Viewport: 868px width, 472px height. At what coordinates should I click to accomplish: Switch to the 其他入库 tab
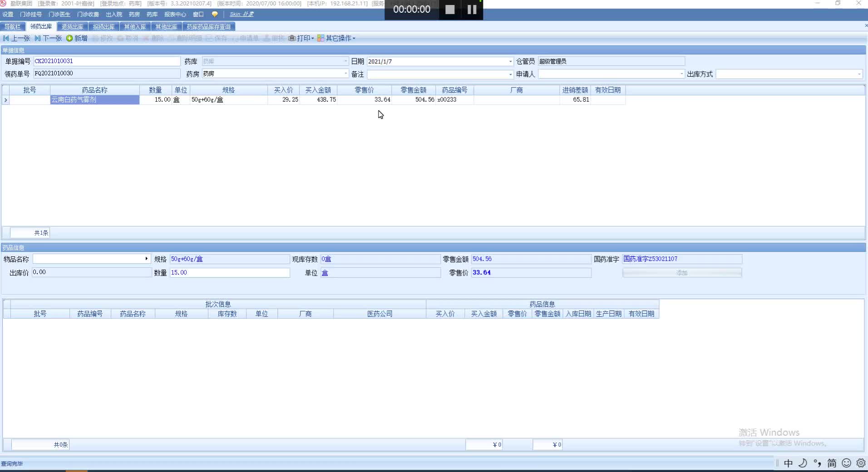(135, 27)
